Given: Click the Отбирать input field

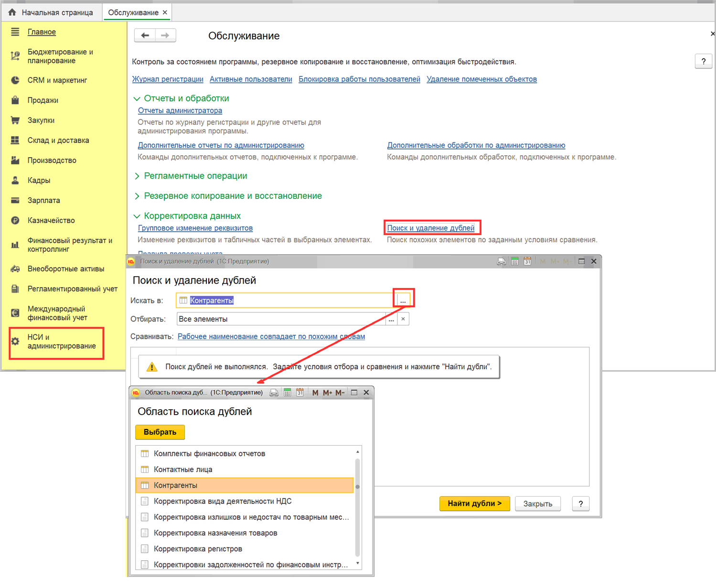Looking at the screenshot, I should 281,319.
